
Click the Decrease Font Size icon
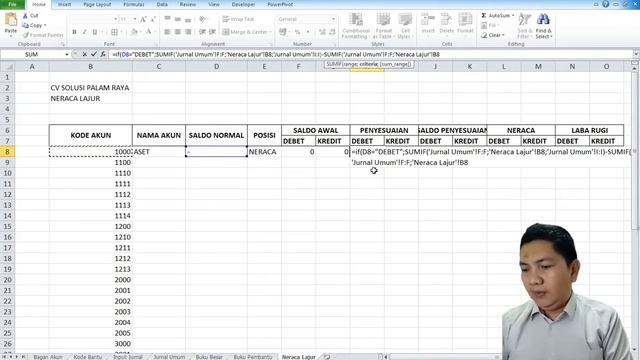(153, 19)
